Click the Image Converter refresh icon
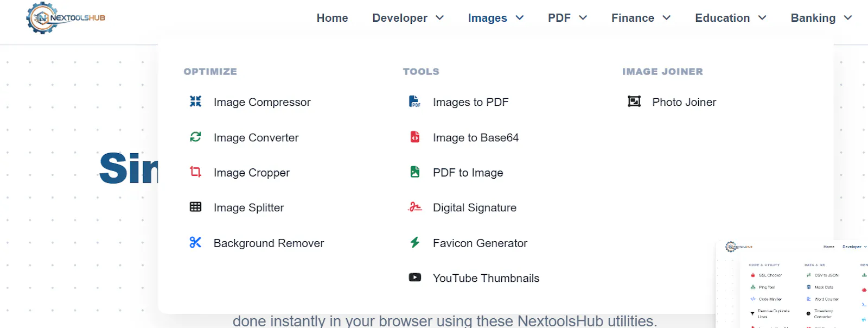The width and height of the screenshot is (868, 328). [195, 137]
